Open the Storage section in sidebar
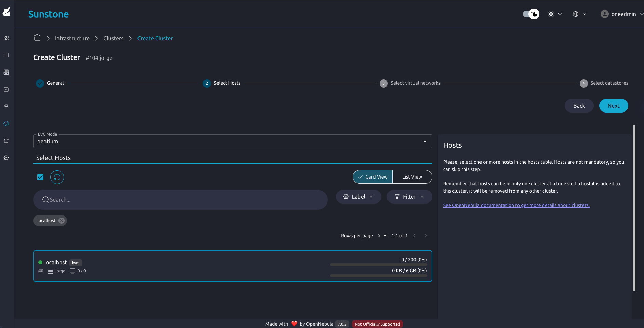This screenshot has height=328, width=644. pos(6,89)
